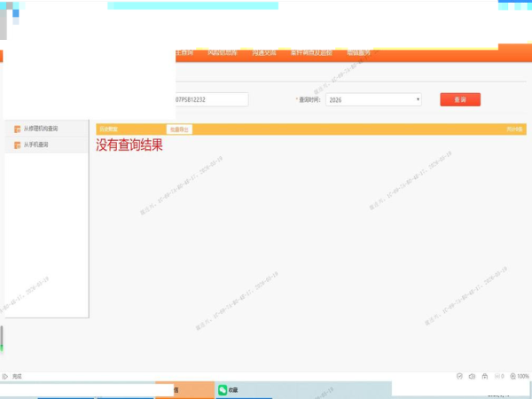
Task: Open the 风险信息库 navigation menu item
Action: [223, 52]
